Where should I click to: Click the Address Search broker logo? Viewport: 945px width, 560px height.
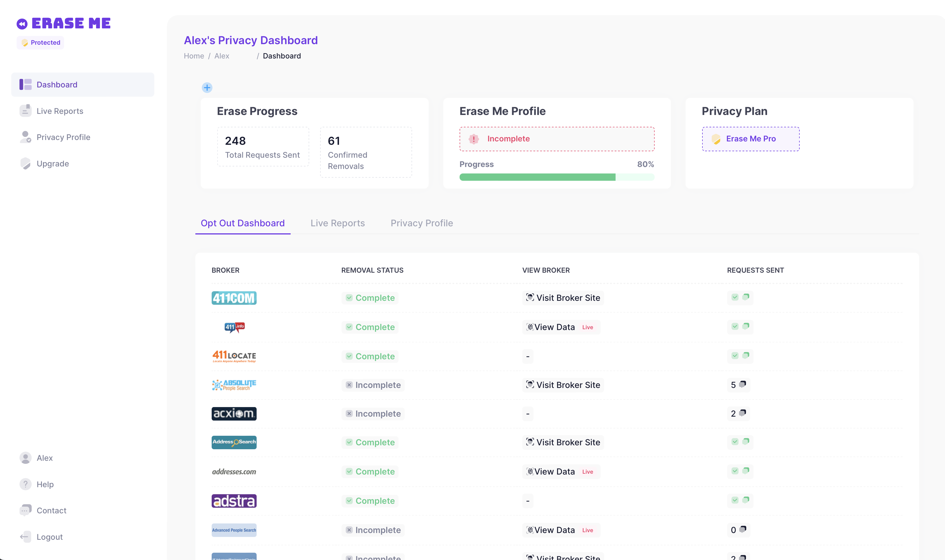234,442
